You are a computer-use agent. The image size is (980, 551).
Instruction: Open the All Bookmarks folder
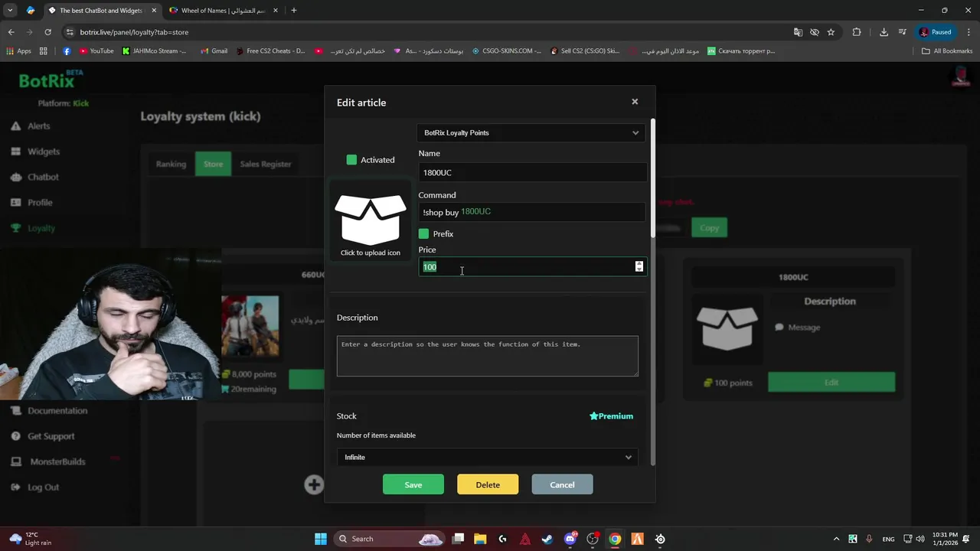947,51
